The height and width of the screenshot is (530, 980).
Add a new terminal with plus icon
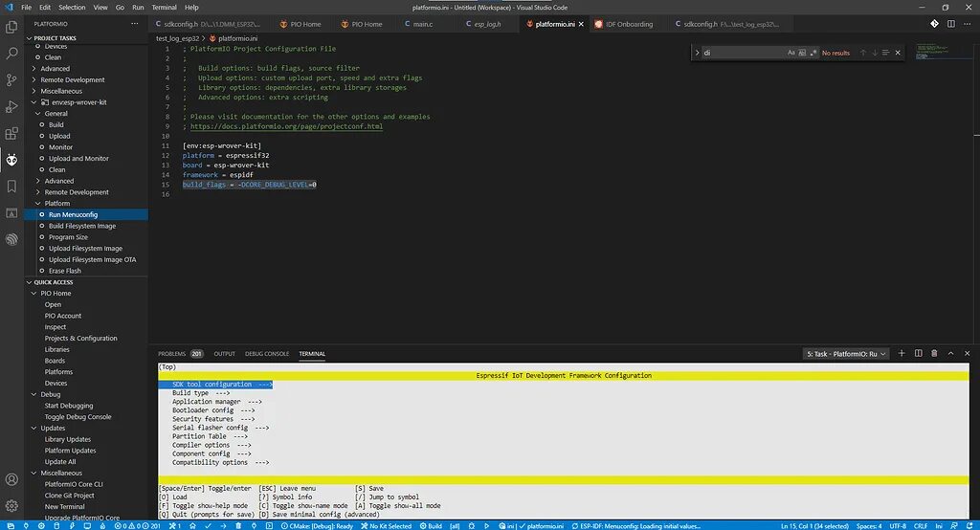[x=902, y=354]
